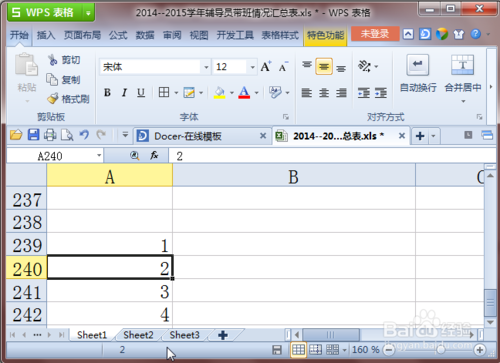Open folder icon in quick toolbar
This screenshot has width=500, height=363.
point(16,135)
